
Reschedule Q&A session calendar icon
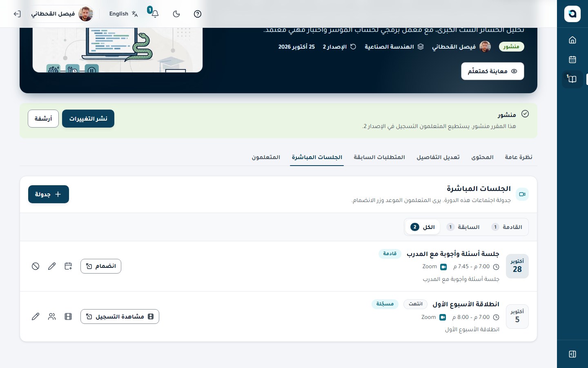pos(68,266)
